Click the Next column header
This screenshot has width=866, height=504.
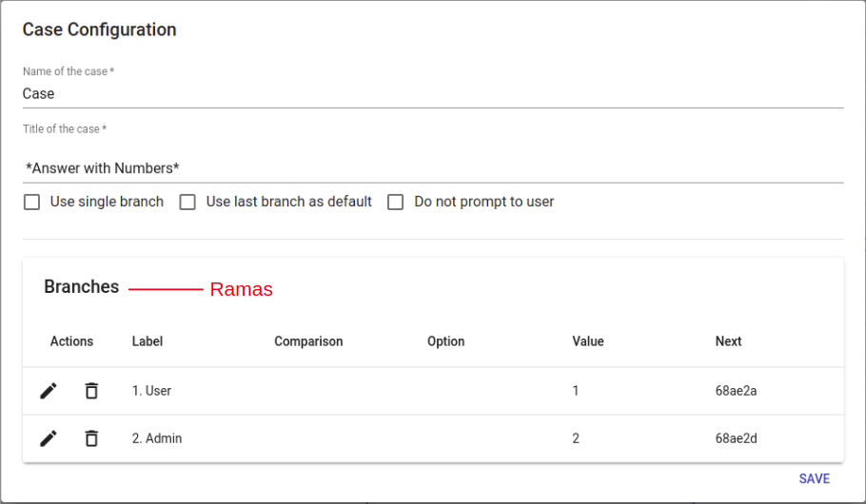[x=728, y=341]
